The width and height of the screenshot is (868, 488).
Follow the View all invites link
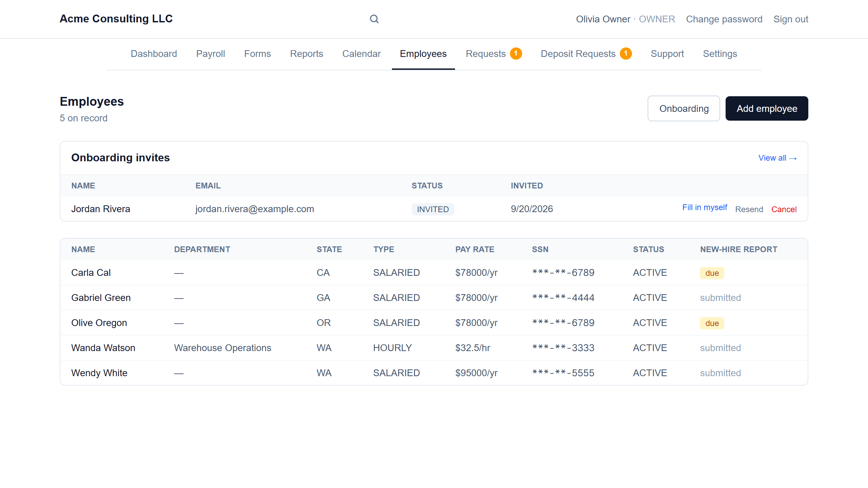pos(777,158)
